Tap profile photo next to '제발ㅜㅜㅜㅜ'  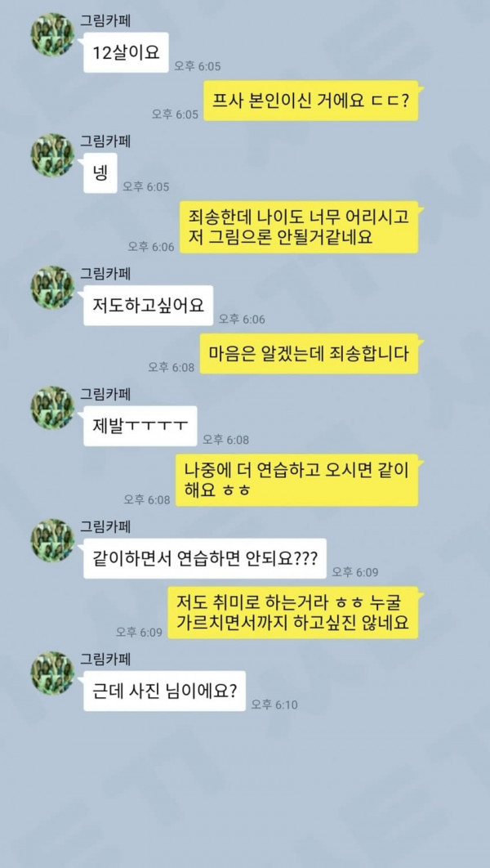(x=52, y=408)
